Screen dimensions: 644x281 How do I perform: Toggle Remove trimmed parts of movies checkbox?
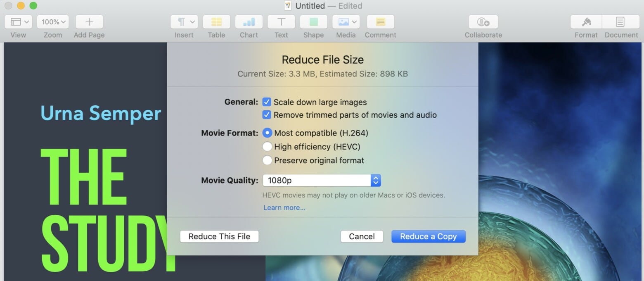(267, 115)
